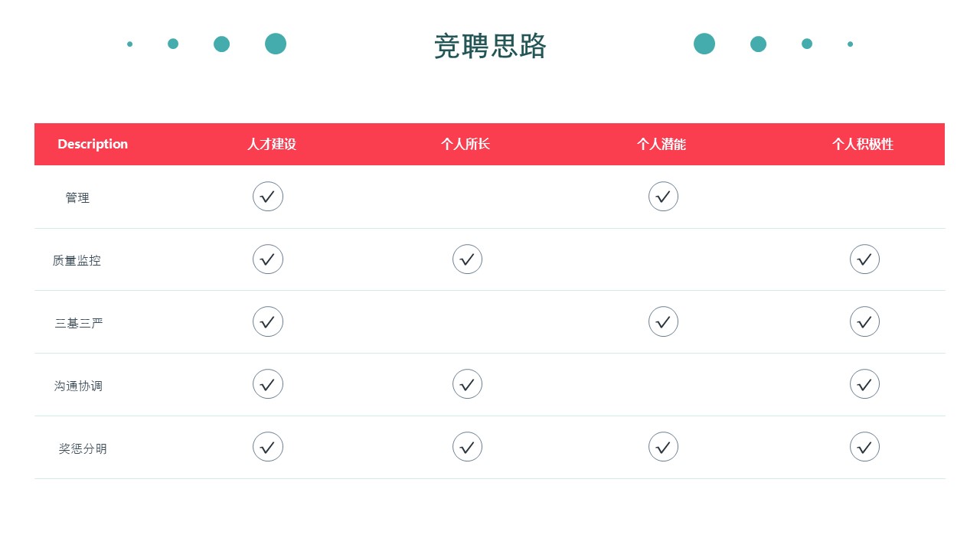The width and height of the screenshot is (980, 551).
Task: Select the 个人积极性 column header
Action: pyautogui.click(x=863, y=144)
